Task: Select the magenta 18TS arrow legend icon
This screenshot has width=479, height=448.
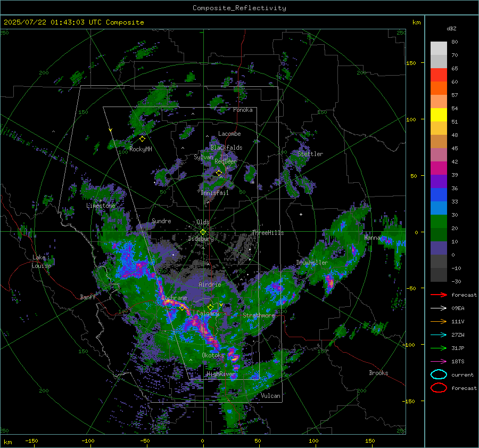Action: click(439, 362)
